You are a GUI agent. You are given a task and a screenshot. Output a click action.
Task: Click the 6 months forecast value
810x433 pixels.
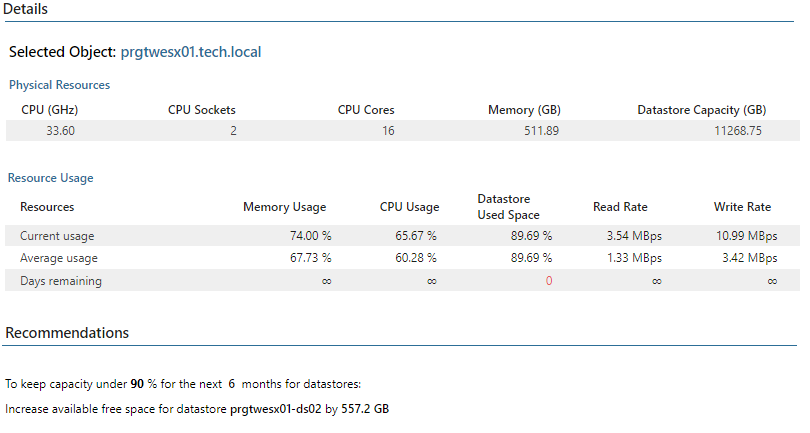pos(231,384)
